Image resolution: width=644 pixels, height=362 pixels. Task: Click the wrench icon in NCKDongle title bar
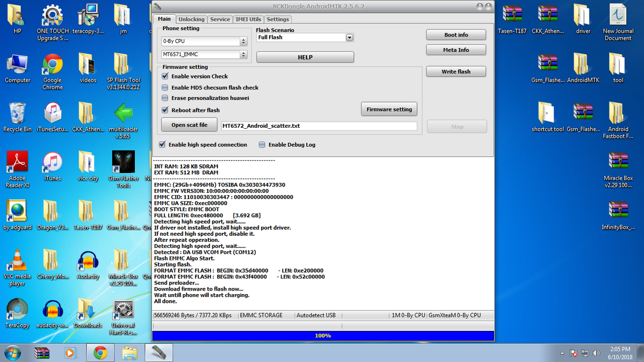(x=157, y=6)
